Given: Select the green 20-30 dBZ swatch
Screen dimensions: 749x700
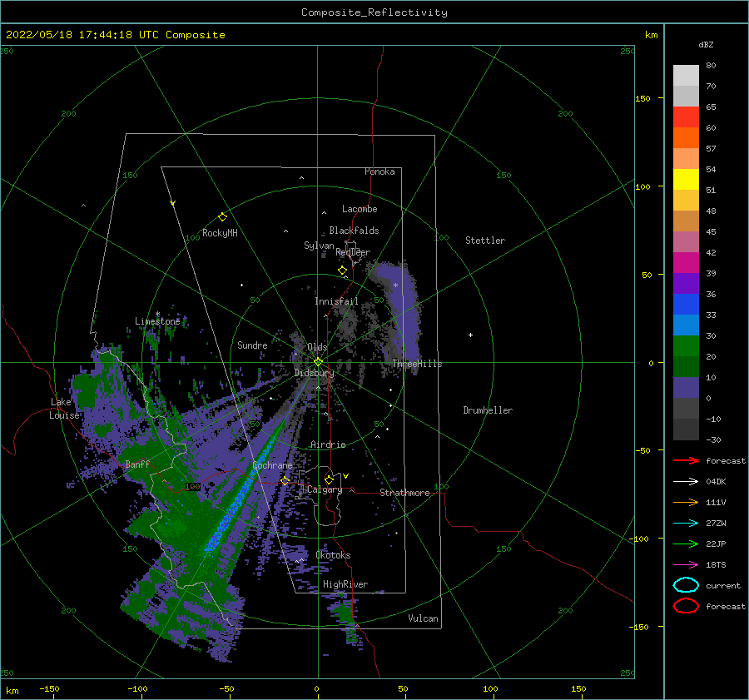Looking at the screenshot, I should 686,345.
